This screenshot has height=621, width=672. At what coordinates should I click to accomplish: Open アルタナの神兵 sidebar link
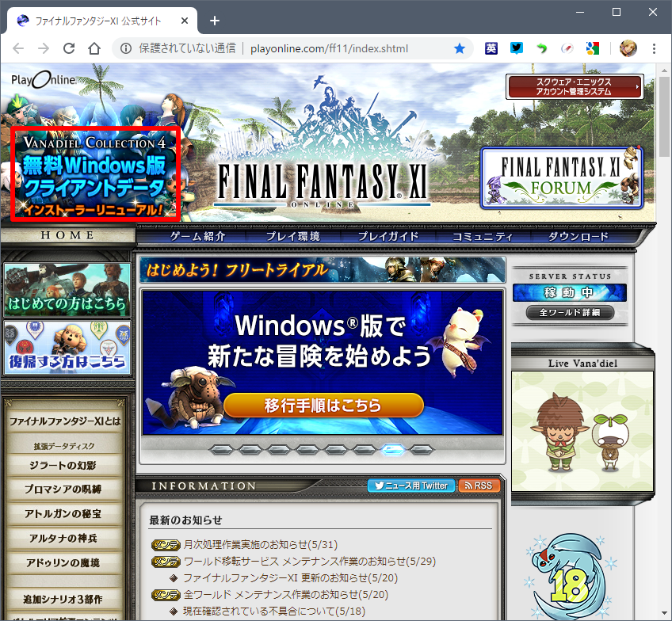tap(63, 538)
